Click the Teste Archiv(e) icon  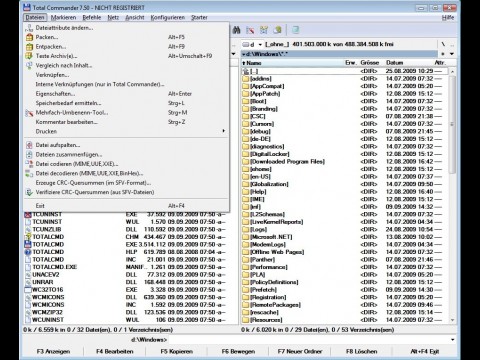29,56
